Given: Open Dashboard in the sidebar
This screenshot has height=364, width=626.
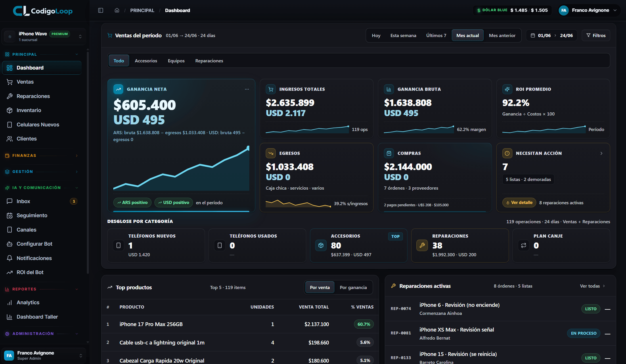Looking at the screenshot, I should pyautogui.click(x=42, y=68).
